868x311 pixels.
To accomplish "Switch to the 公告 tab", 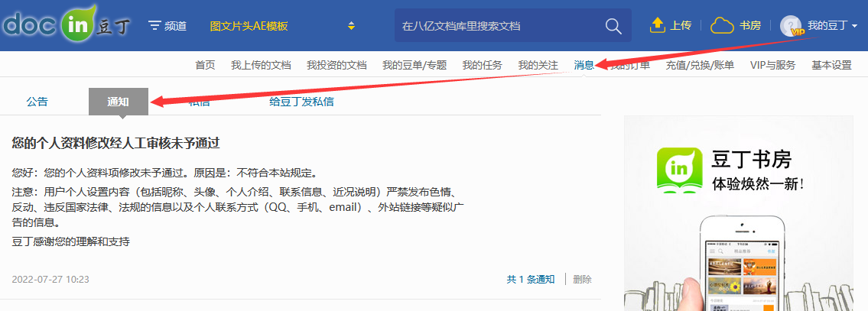I will 37,102.
